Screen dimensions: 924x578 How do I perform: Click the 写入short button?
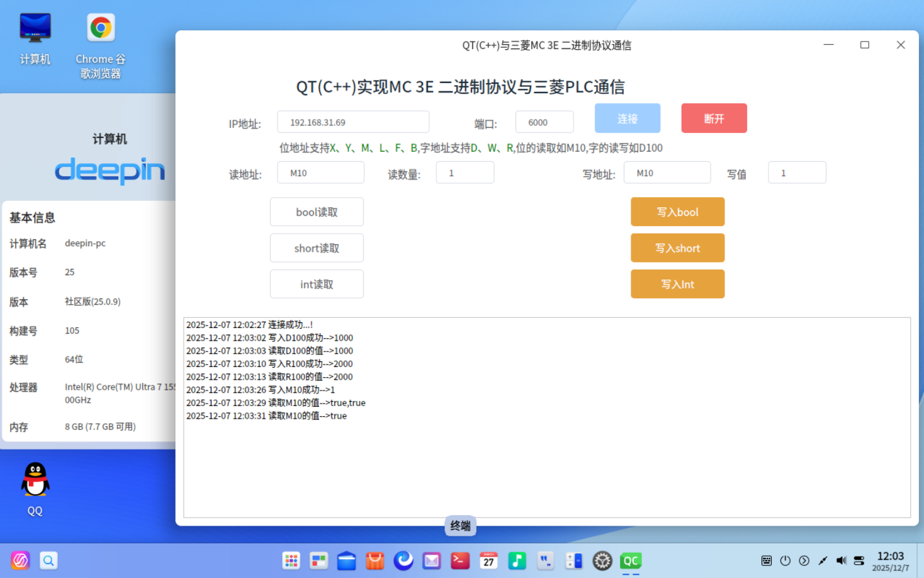[678, 248]
